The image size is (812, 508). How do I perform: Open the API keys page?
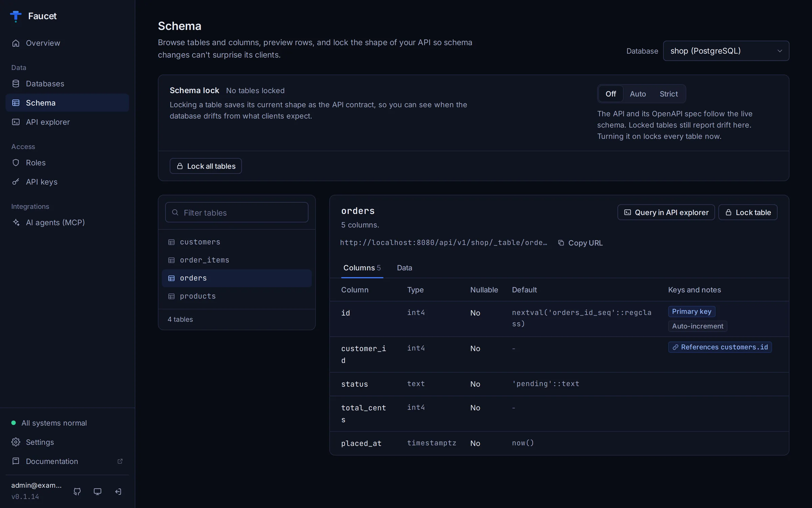tap(67, 182)
